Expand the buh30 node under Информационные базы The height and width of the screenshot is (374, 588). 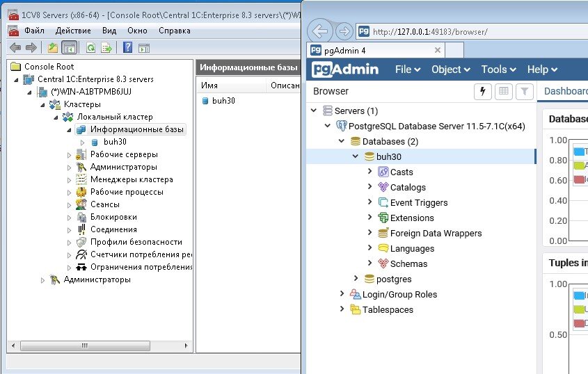point(83,143)
